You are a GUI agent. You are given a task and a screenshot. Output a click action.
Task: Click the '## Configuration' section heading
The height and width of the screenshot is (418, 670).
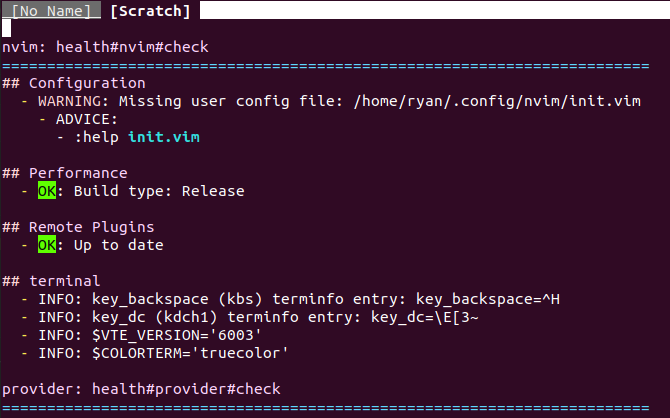click(x=74, y=83)
